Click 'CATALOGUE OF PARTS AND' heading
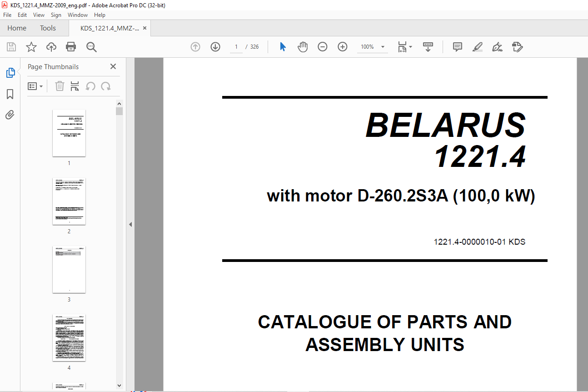 pyautogui.click(x=385, y=322)
